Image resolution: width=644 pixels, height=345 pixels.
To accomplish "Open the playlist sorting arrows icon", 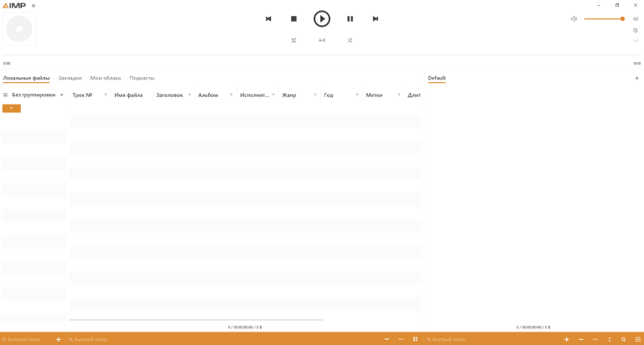I will click(x=610, y=339).
